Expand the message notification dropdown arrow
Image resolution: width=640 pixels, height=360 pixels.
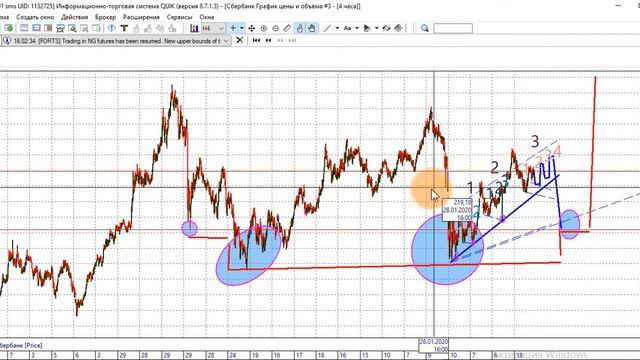(x=226, y=41)
